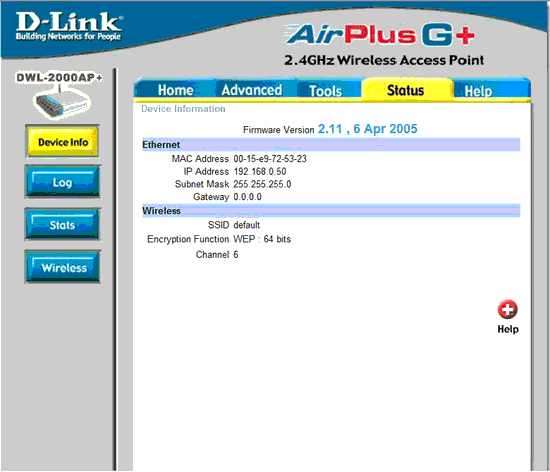Open the Home tab
Image resolution: width=550 pixels, height=472 pixels.
(175, 90)
